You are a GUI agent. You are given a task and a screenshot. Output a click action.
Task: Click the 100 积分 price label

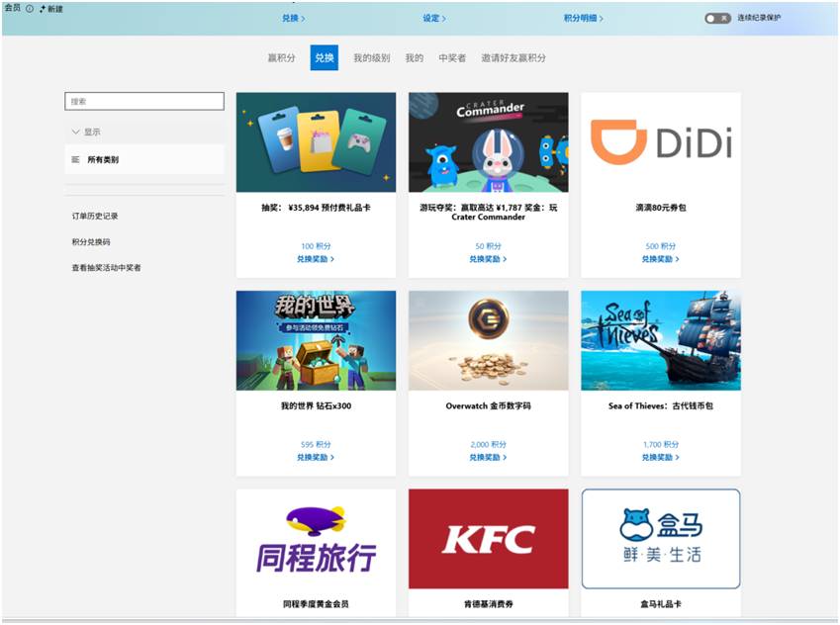coord(316,246)
